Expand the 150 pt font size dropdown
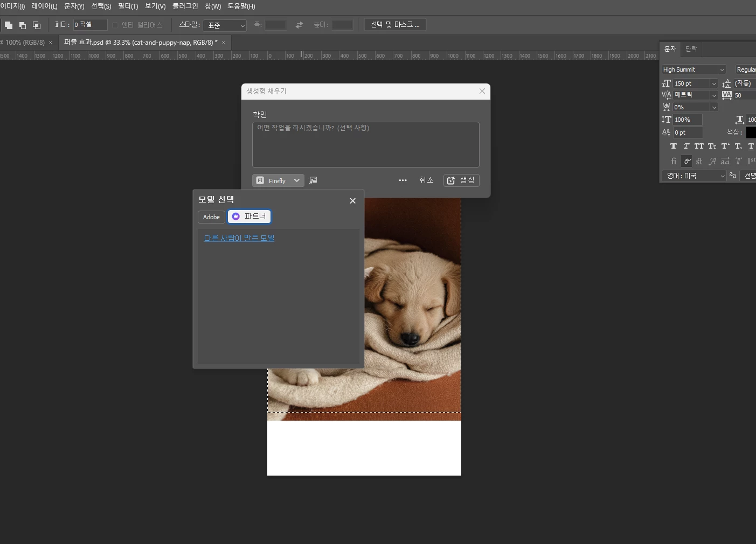The height and width of the screenshot is (544, 756). click(x=714, y=83)
